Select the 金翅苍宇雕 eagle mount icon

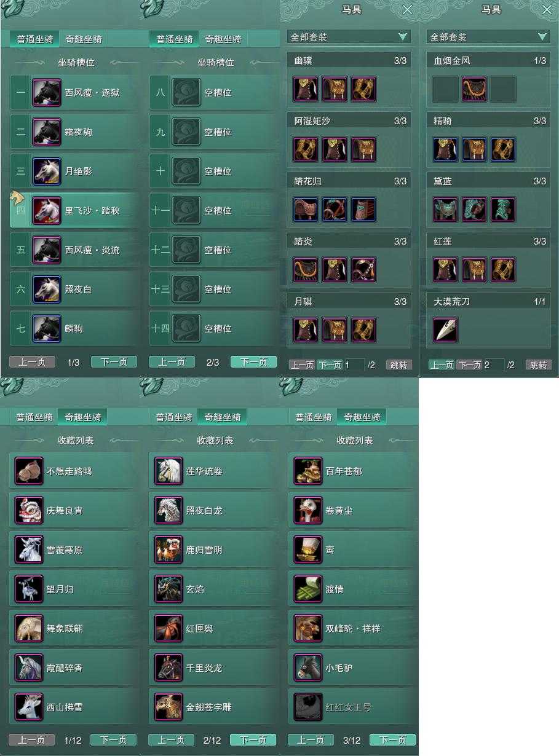pos(169,707)
